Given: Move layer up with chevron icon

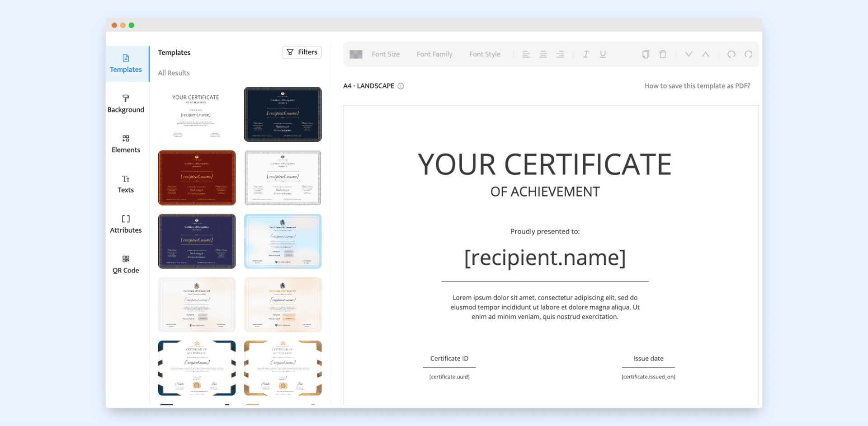Looking at the screenshot, I should coord(705,54).
